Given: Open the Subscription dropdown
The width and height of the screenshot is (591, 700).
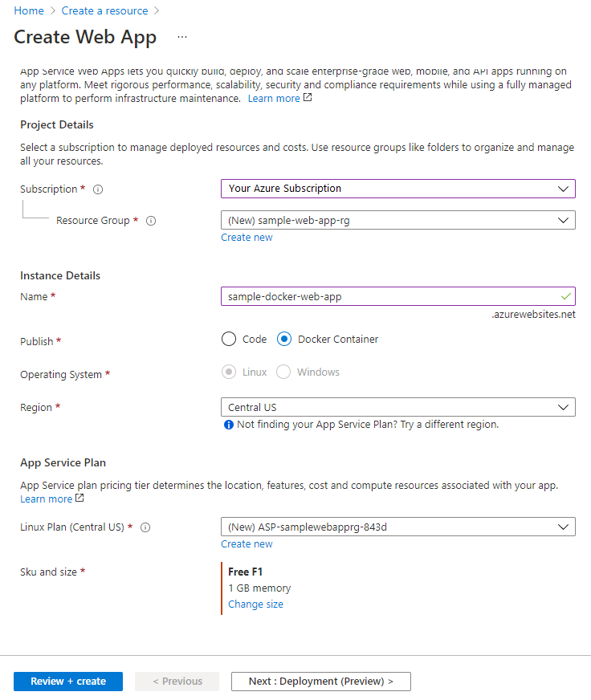Looking at the screenshot, I should click(398, 189).
